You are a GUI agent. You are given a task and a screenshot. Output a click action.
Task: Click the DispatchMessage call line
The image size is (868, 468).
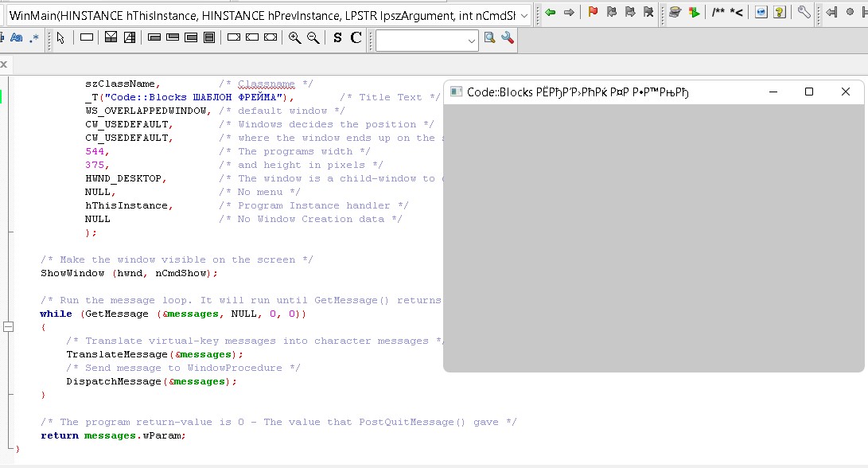(x=151, y=381)
